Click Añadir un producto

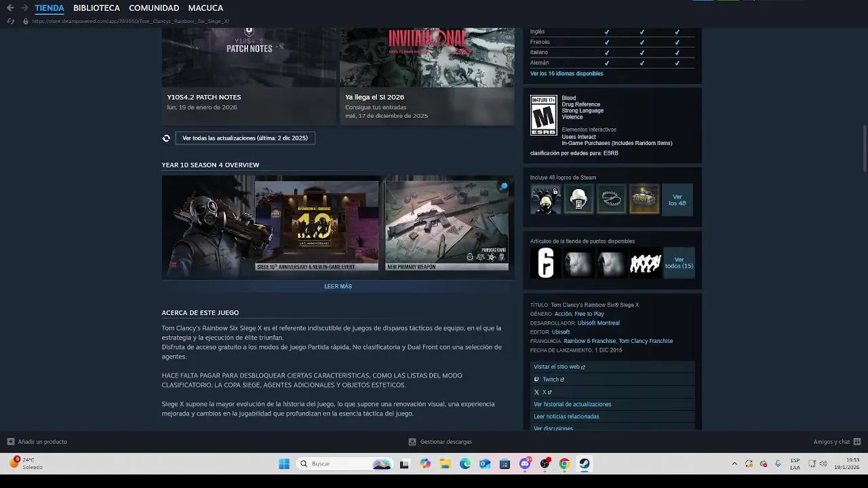pos(42,442)
